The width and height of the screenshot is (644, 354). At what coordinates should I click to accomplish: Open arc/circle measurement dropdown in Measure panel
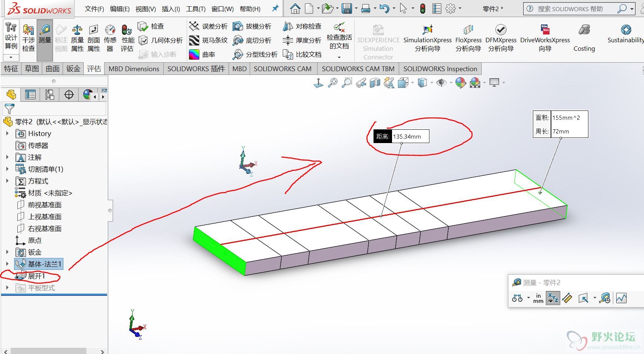[x=528, y=298]
